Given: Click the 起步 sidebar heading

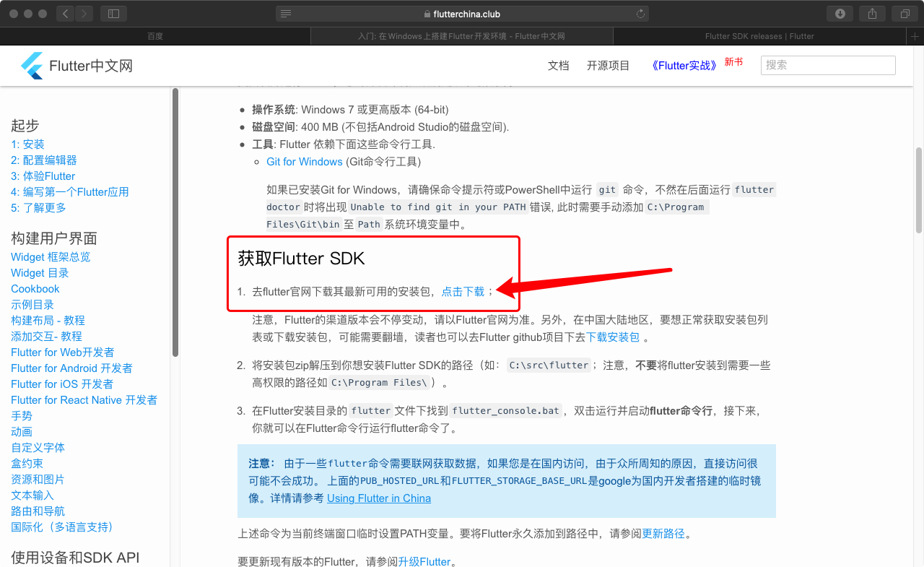Looking at the screenshot, I should [25, 126].
